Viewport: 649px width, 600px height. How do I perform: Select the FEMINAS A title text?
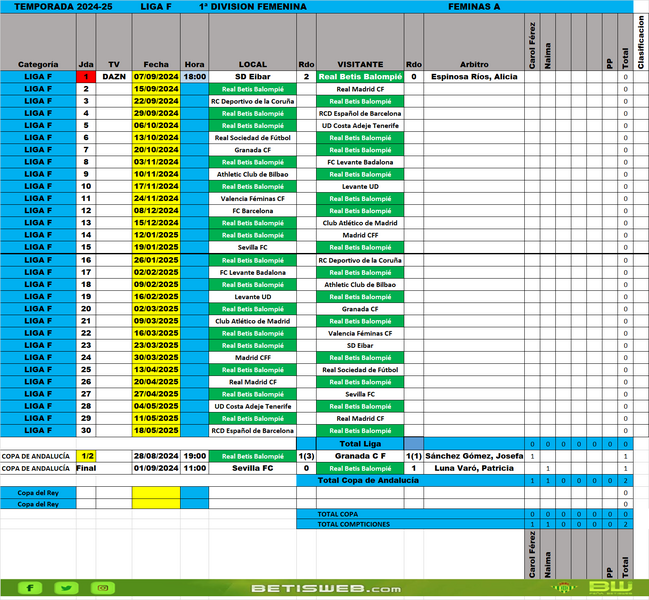(474, 7)
